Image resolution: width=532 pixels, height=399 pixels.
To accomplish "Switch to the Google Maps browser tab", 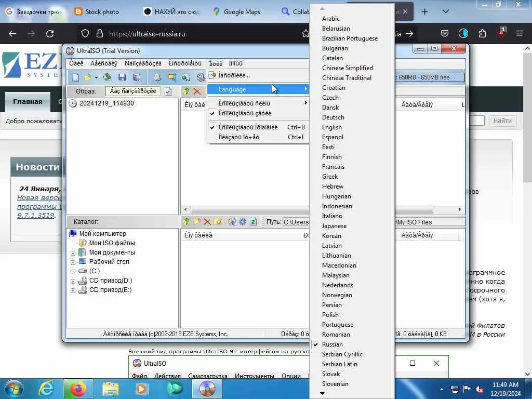I will (242, 12).
